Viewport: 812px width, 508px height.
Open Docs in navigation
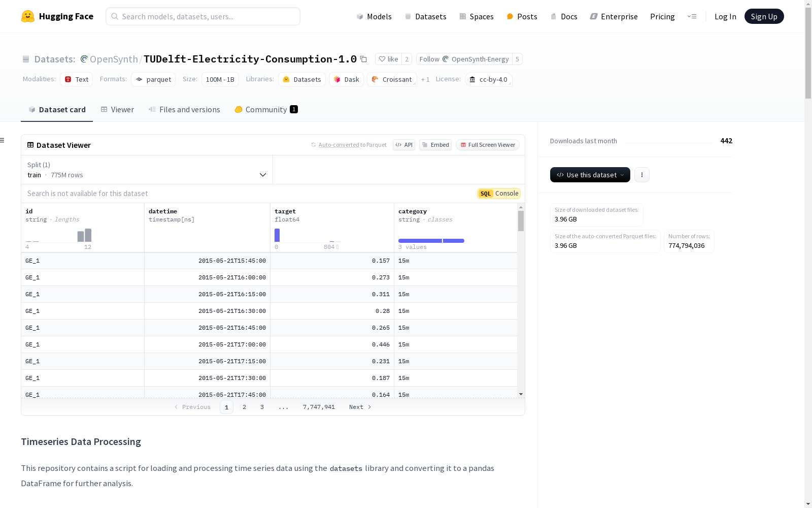[x=564, y=16]
